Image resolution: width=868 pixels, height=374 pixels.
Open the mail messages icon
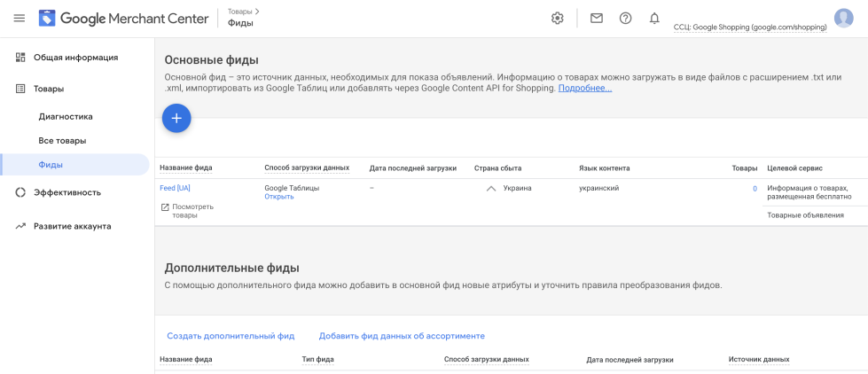point(596,19)
